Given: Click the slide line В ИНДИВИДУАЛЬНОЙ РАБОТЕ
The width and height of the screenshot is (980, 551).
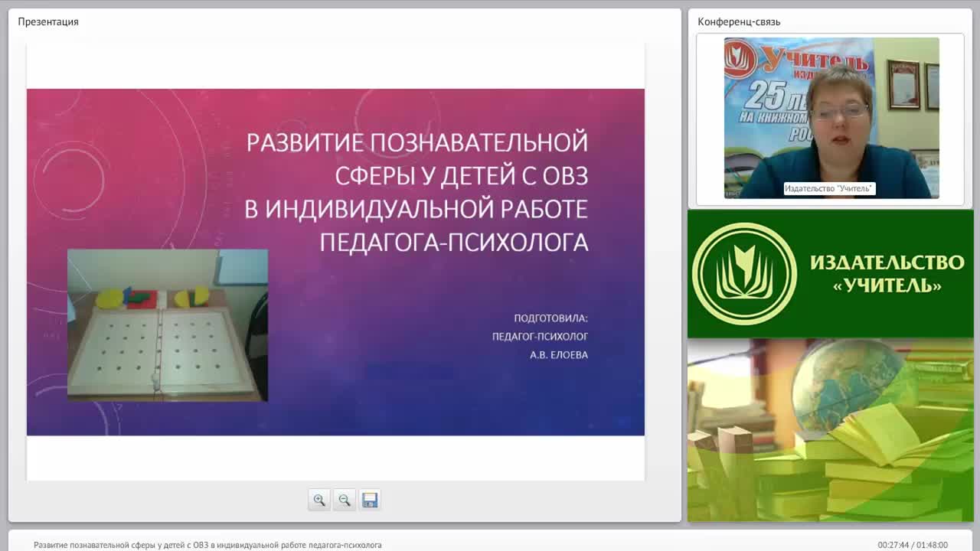Looking at the screenshot, I should click(416, 208).
